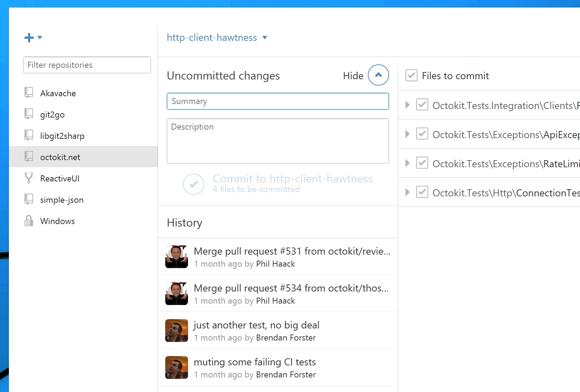
Task: Open the Octokit.Tests\Exceptions\RateLimi file name
Action: click(506, 164)
